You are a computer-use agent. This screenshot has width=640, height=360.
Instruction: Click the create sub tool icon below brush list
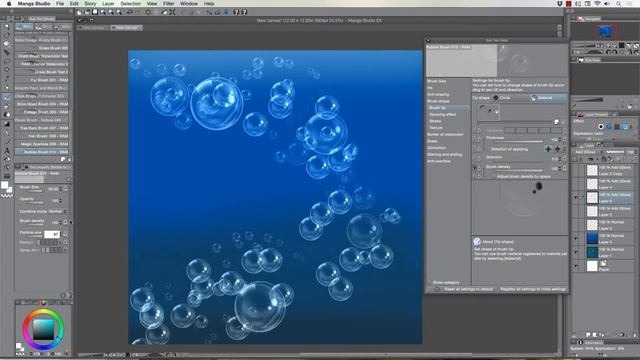pyautogui.click(x=63, y=159)
